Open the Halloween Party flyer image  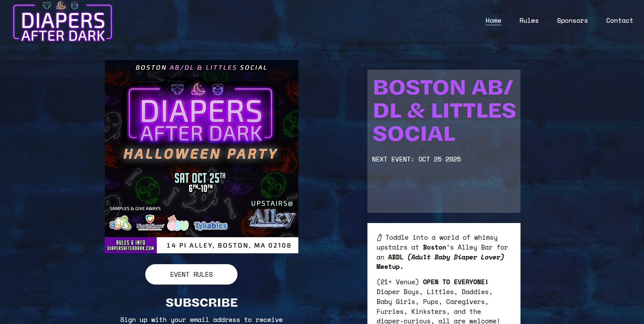click(x=201, y=157)
